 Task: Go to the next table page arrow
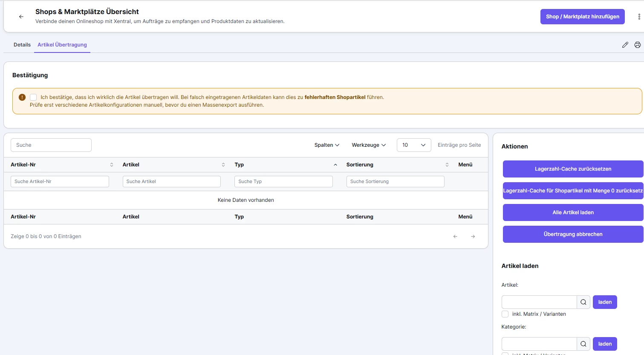473,236
